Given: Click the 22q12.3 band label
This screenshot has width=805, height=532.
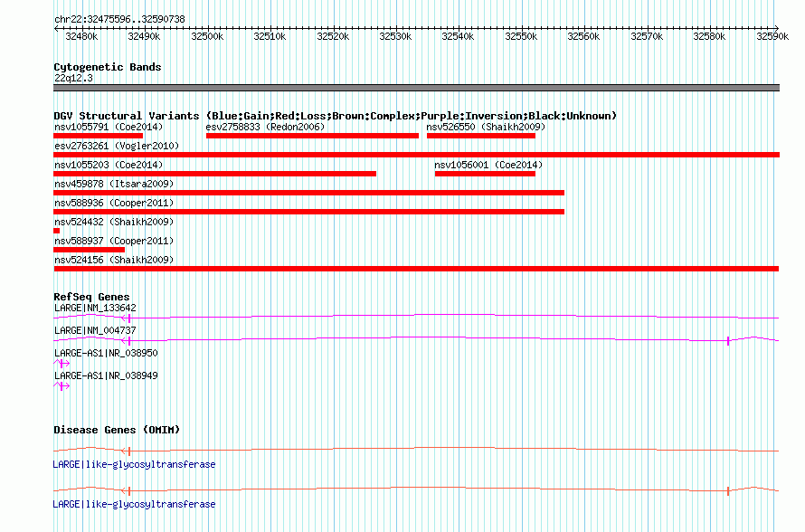Looking at the screenshot, I should (x=73, y=78).
